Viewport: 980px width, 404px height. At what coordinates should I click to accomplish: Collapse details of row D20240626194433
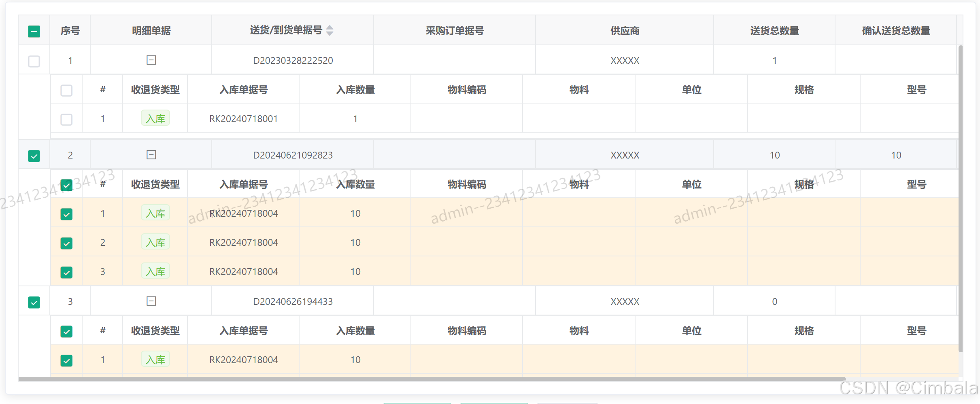[x=151, y=301]
